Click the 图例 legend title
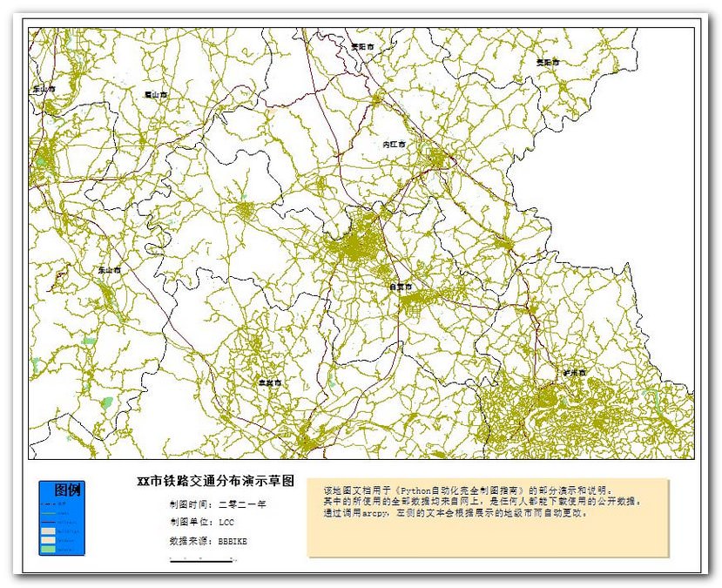 (x=69, y=489)
